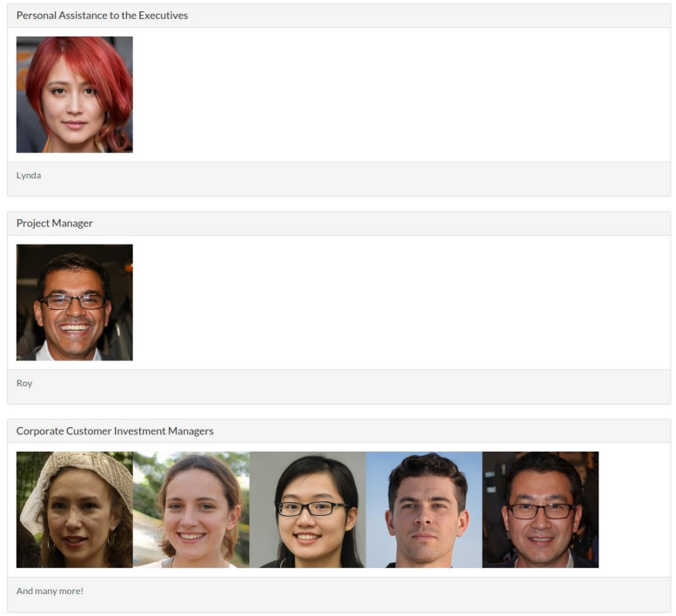
Task: Select the photo of woman in knit hat
Action: [x=74, y=510]
